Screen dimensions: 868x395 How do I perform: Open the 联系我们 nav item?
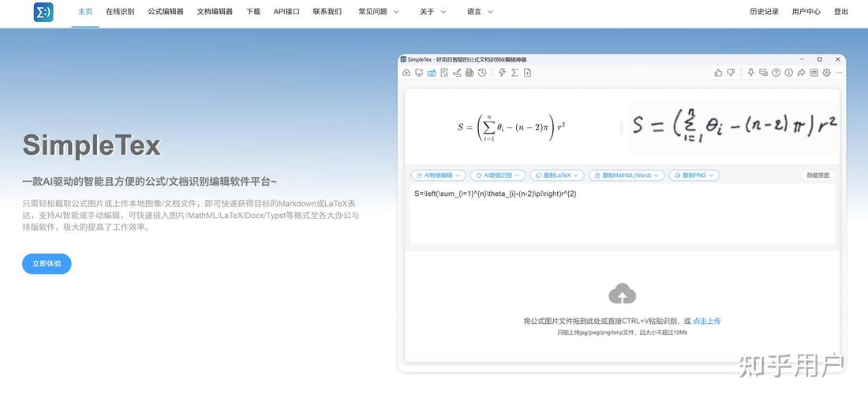[x=327, y=12]
